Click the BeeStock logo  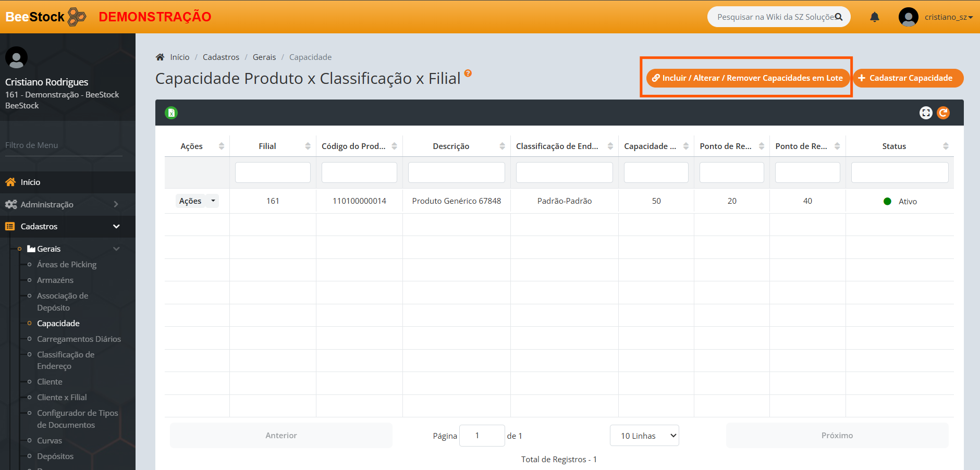[46, 17]
